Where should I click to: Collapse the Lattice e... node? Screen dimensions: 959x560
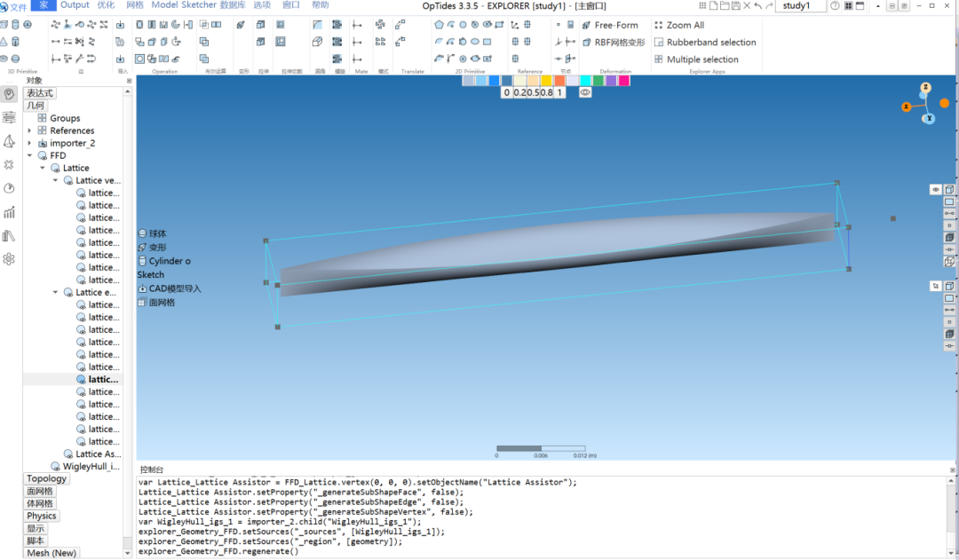55,292
